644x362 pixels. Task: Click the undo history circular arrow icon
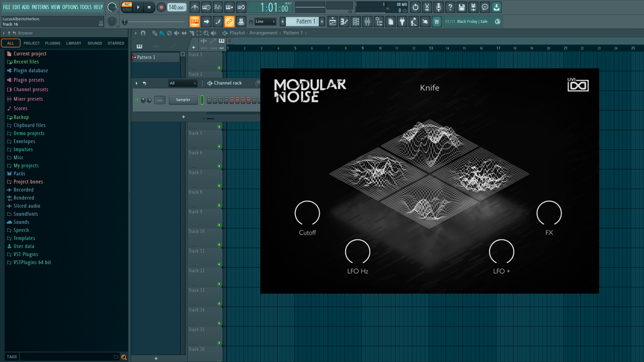(x=415, y=7)
